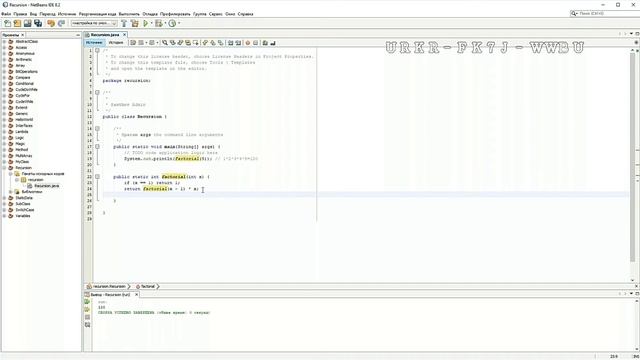Viewport: 640px width, 360px height.
Task: Click Find Next Occurrence icon
Action: tap(180, 42)
